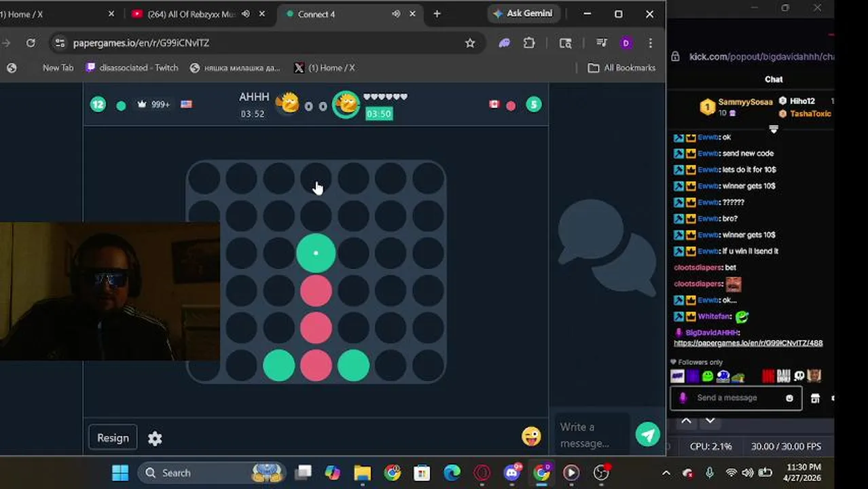Bookmark this page with the star icon

tap(470, 43)
